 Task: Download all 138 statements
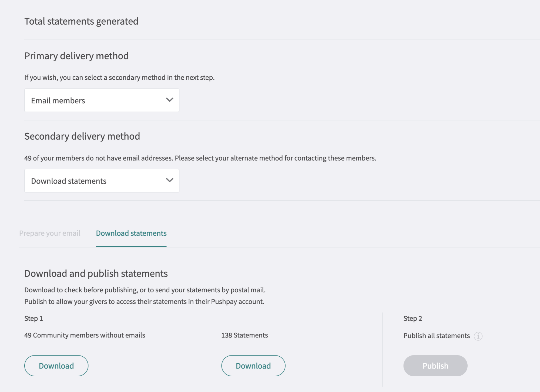[253, 366]
